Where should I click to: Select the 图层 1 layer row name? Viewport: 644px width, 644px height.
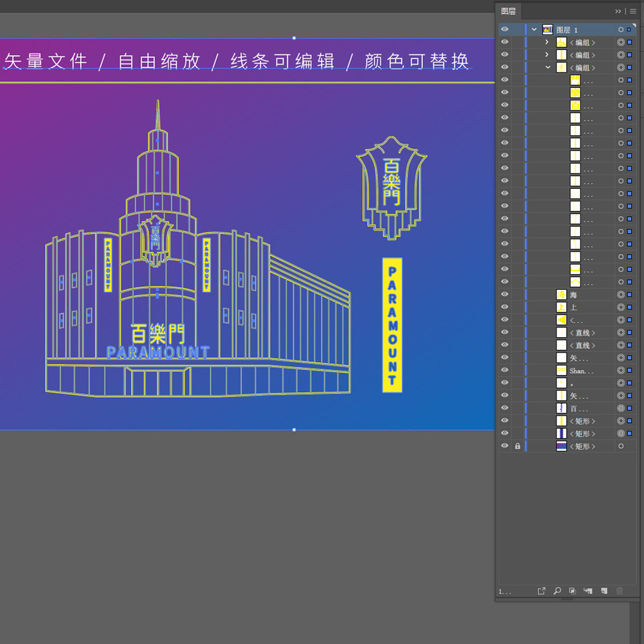[x=567, y=30]
